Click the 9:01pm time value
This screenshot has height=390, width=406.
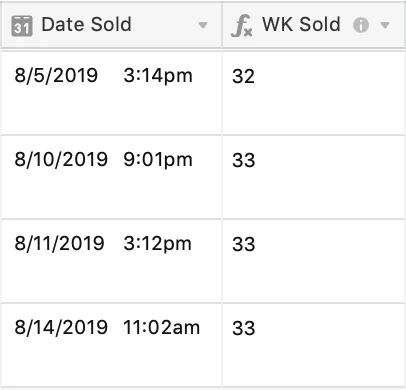[x=158, y=160]
